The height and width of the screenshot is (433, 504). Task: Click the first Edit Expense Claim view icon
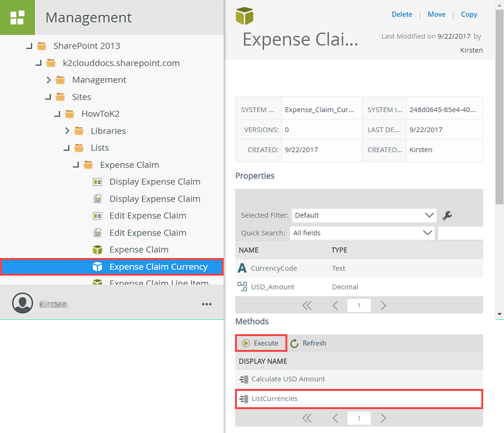(98, 216)
